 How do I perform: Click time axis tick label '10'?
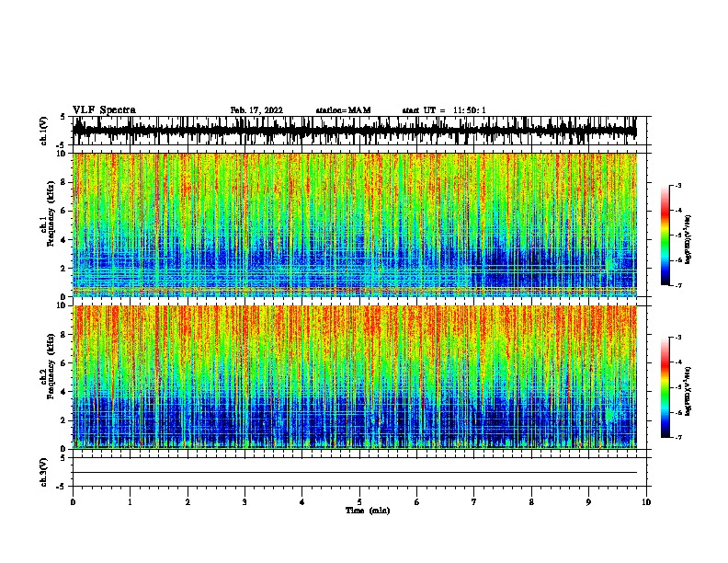click(646, 502)
